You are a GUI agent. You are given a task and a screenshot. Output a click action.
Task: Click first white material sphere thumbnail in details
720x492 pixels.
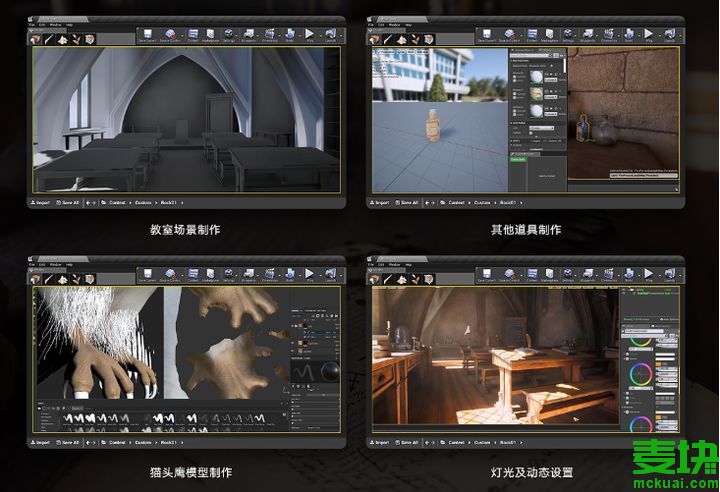535,77
